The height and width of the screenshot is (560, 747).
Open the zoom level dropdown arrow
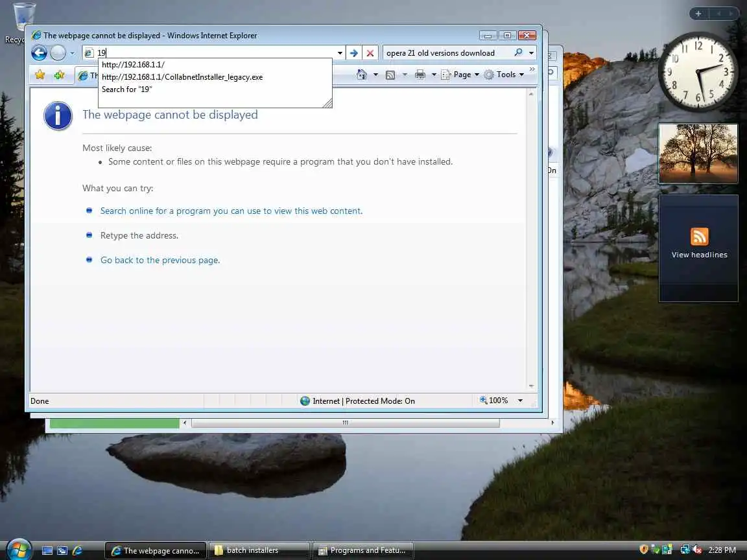coord(520,401)
